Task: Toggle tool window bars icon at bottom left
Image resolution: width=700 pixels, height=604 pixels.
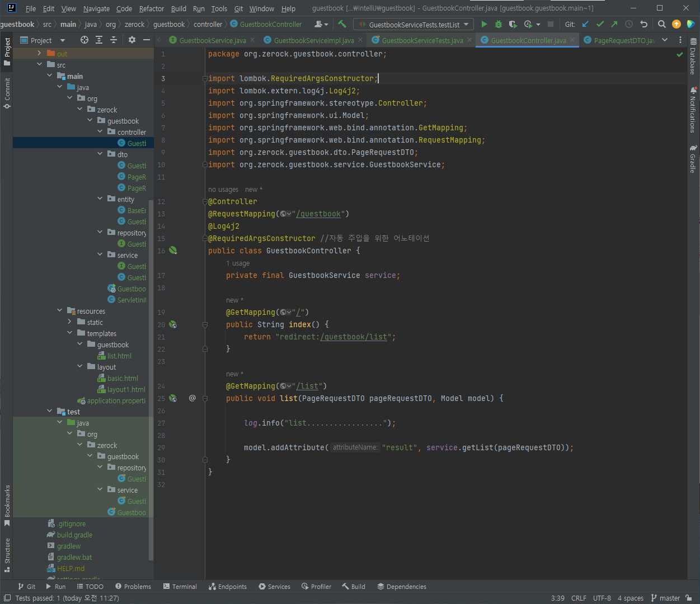Action: (6, 598)
